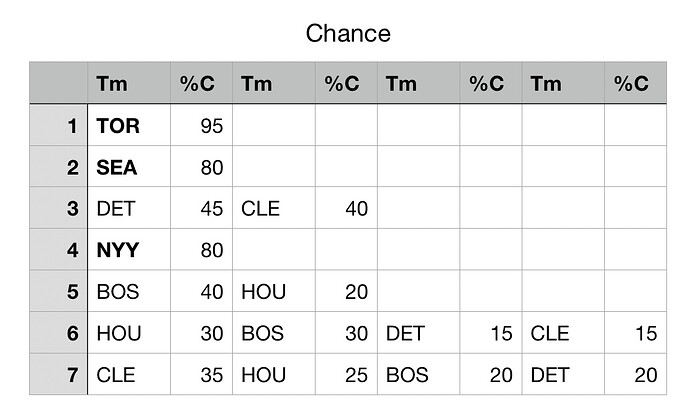Select the SEA team cell
This screenshot has width=690, height=414.
[x=129, y=166]
